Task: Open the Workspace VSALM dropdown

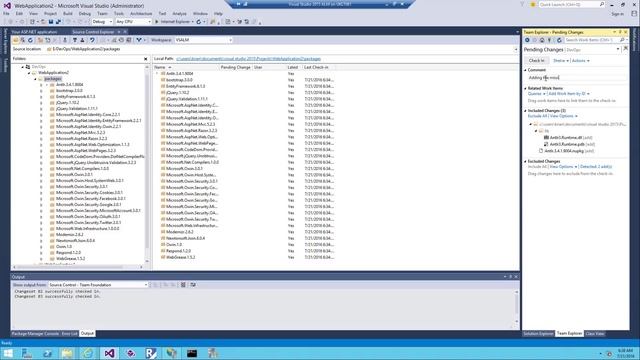Action: point(203,40)
